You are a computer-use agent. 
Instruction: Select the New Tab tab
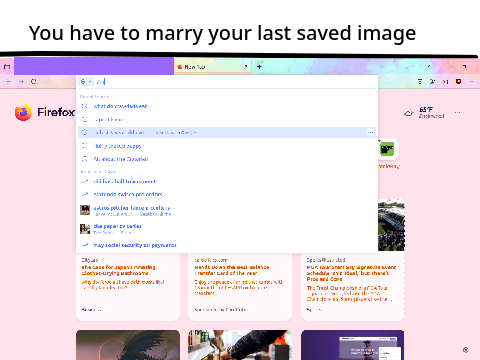point(213,67)
